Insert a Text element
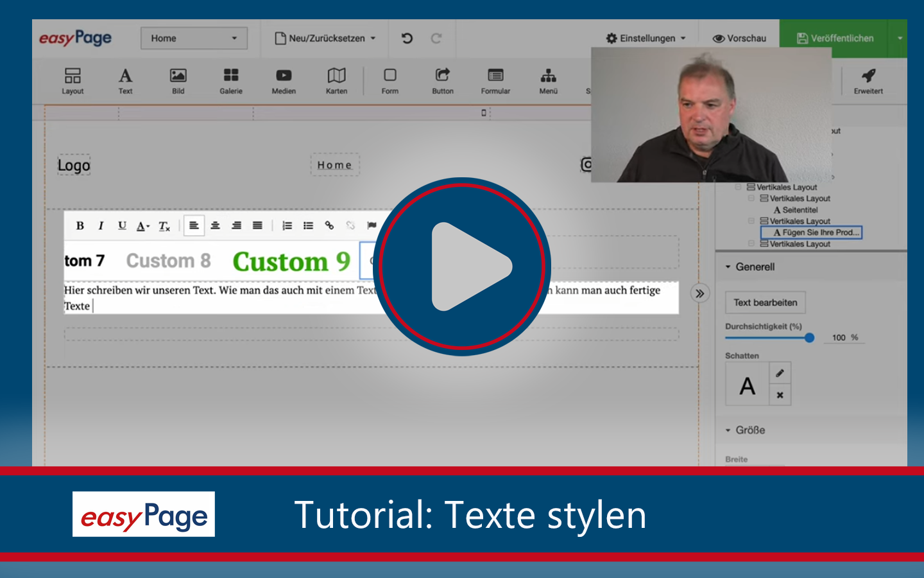Image resolution: width=924 pixels, height=578 pixels. click(125, 80)
